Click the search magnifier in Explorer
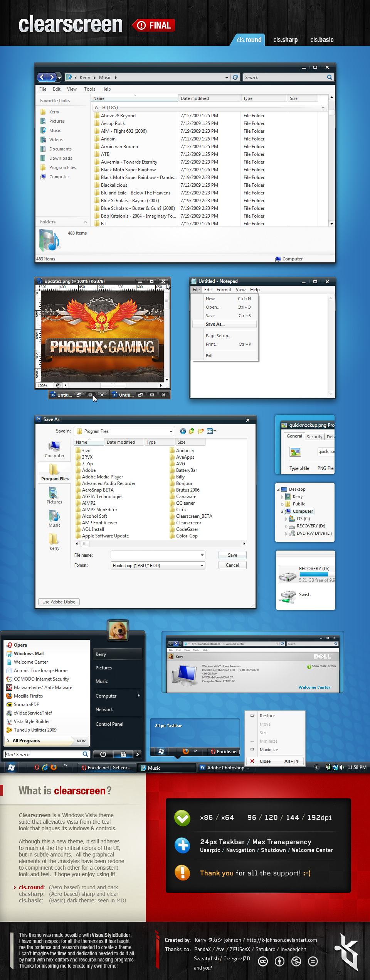The height and width of the screenshot is (980, 370). click(x=330, y=78)
